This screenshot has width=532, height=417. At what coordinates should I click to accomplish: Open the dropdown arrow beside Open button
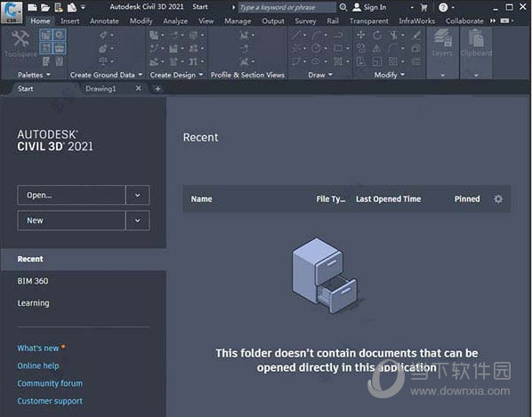point(137,195)
